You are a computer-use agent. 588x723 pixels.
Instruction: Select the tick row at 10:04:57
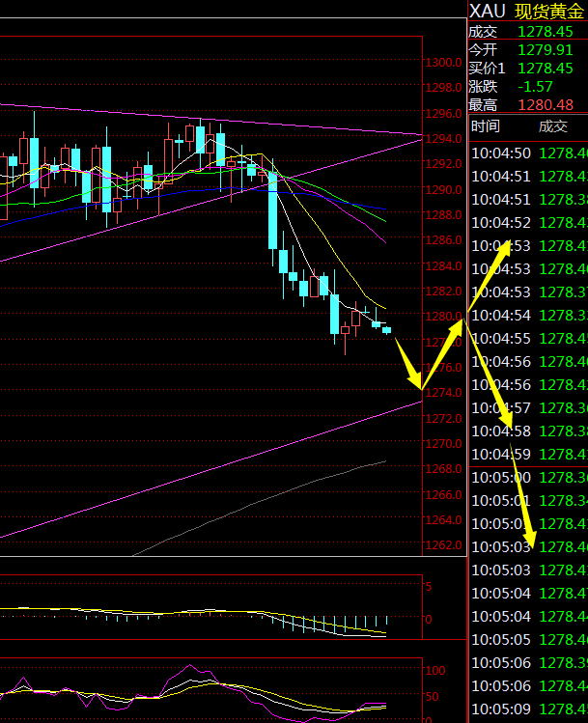tap(528, 408)
